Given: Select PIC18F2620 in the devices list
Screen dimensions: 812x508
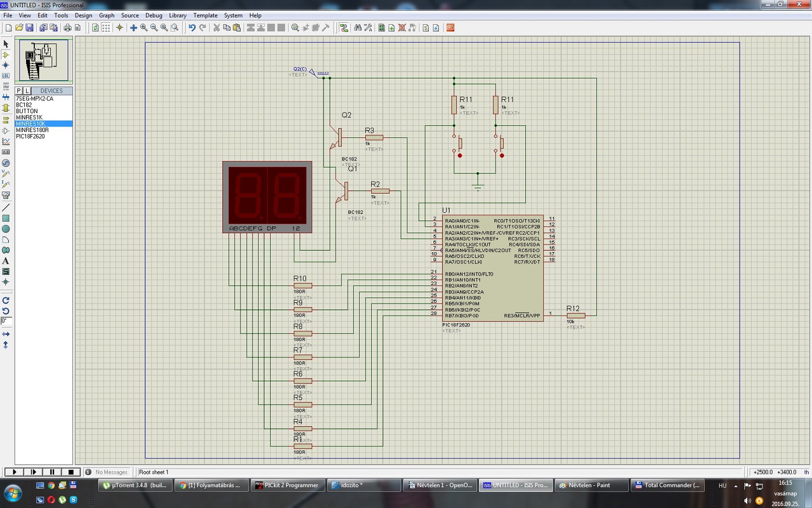Looking at the screenshot, I should (30, 137).
